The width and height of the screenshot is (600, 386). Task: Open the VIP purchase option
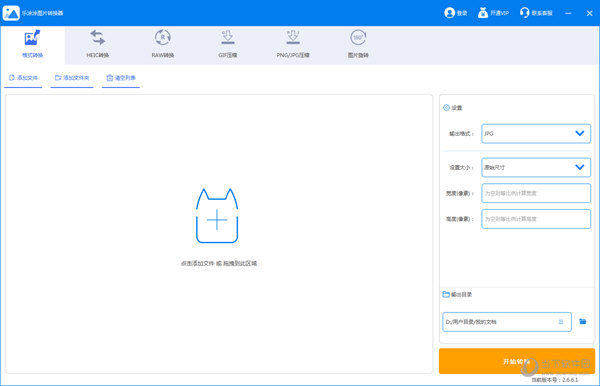click(x=493, y=13)
